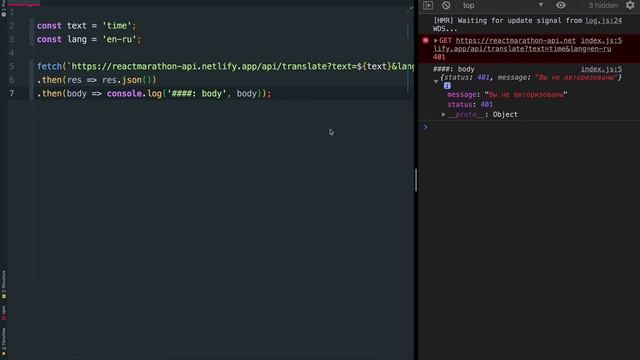Click the editor vertical scrollbar handle
This screenshot has height=360, width=640.
(x=416, y=180)
